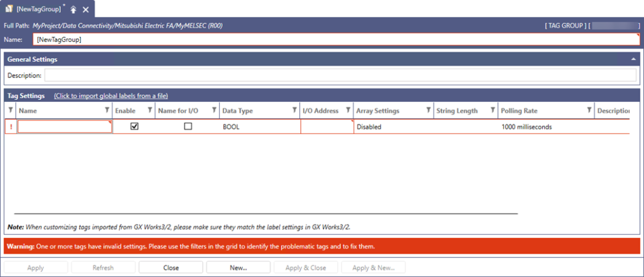Close the NewTagGroup tab
The width and height of the screenshot is (644, 277).
coord(86,9)
